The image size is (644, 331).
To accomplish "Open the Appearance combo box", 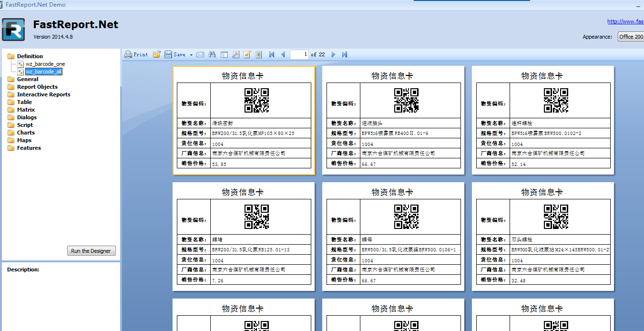I will tap(631, 37).
